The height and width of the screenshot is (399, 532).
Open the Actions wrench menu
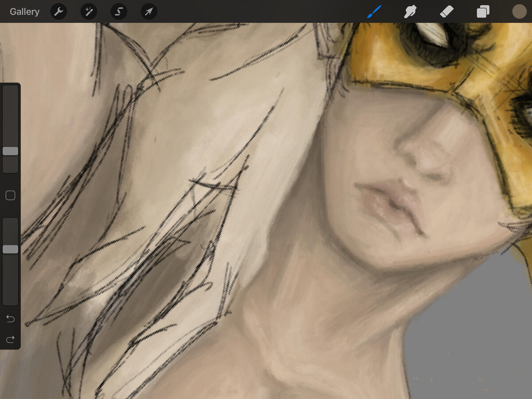[59, 12]
